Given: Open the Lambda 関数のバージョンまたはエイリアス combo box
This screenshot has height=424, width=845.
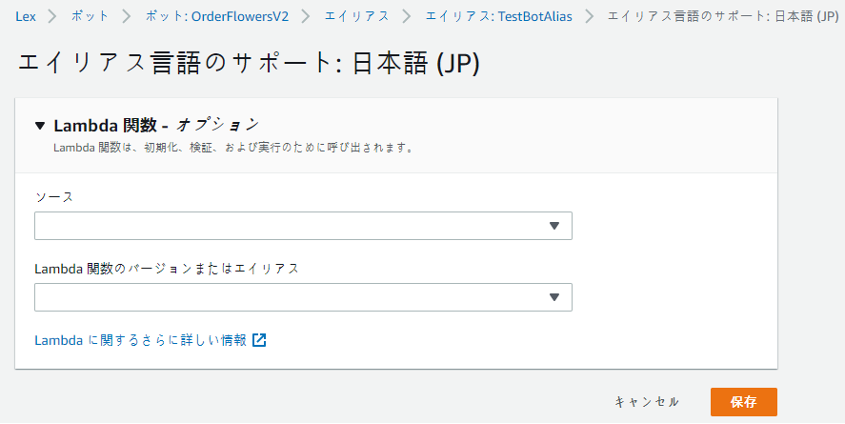Looking at the screenshot, I should [303, 297].
